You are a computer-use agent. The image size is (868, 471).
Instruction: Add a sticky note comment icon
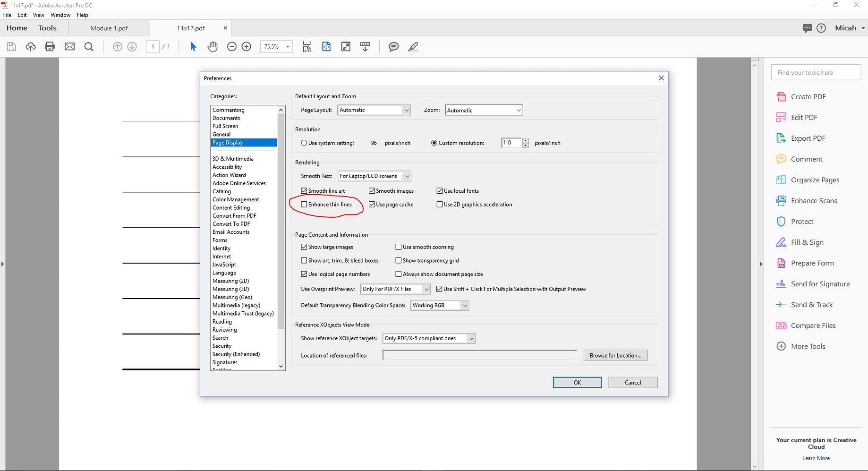point(393,47)
